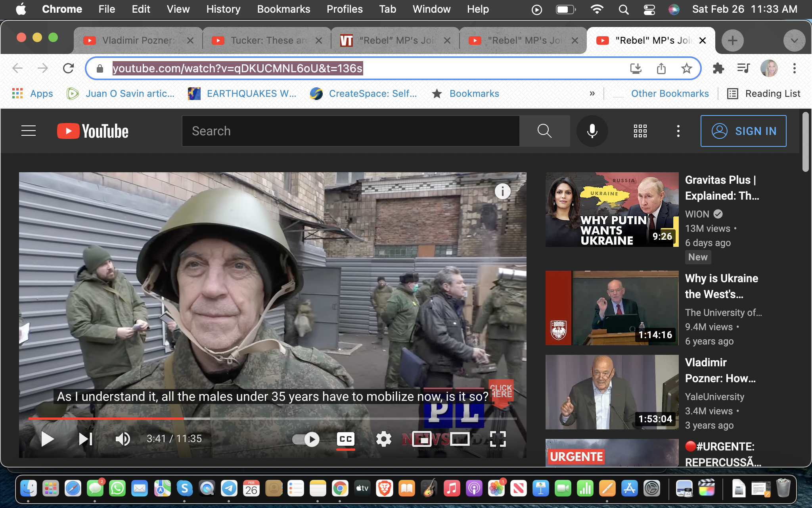Play the YouTube video
Image resolution: width=812 pixels, height=508 pixels.
(x=48, y=439)
